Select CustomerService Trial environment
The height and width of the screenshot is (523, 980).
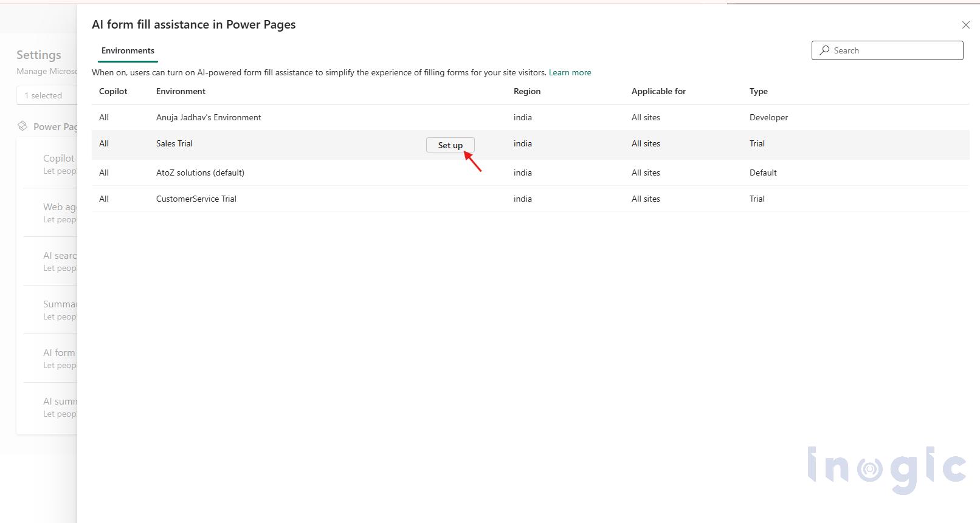196,199
